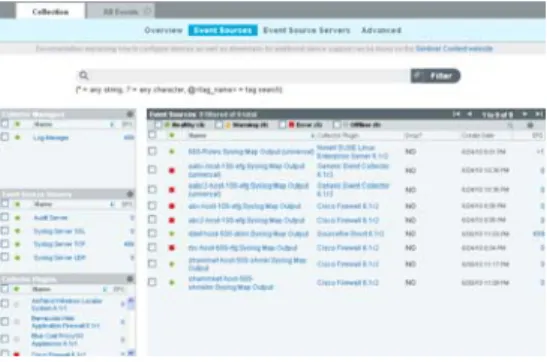The height and width of the screenshot is (362, 547).
Task: Click the green status icon of the Sourcefire Snort row
Action: point(171,234)
